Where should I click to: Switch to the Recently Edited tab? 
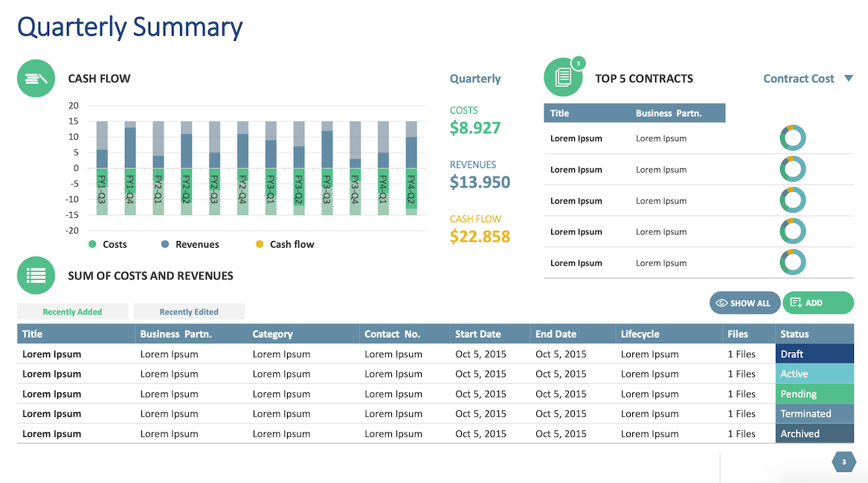[x=189, y=312]
